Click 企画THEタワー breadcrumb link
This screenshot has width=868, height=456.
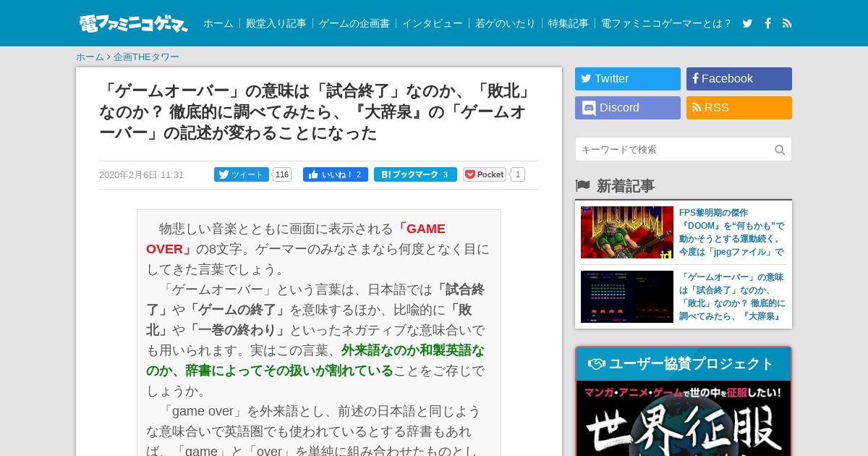click(146, 57)
